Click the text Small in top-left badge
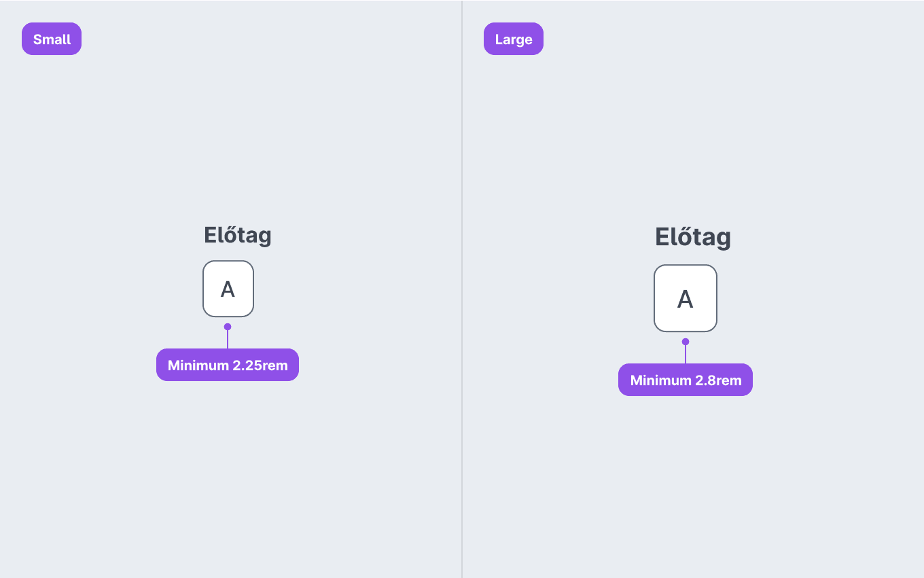The image size is (924, 578). tap(52, 39)
